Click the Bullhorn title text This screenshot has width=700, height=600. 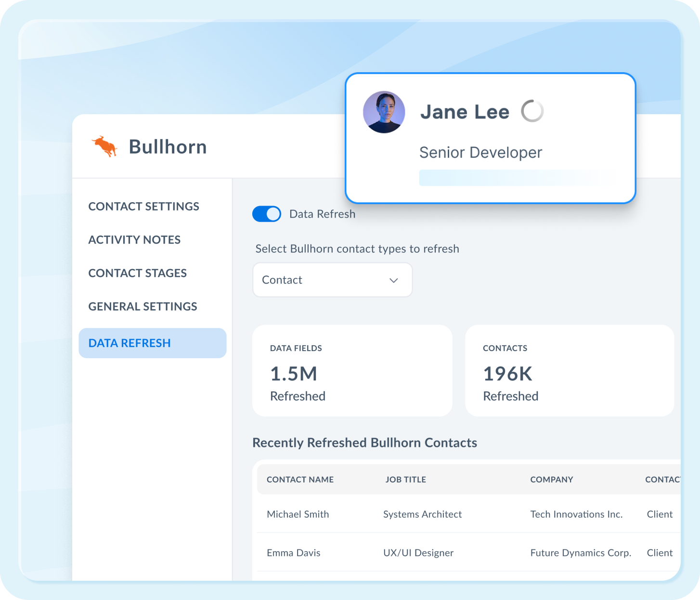[168, 147]
